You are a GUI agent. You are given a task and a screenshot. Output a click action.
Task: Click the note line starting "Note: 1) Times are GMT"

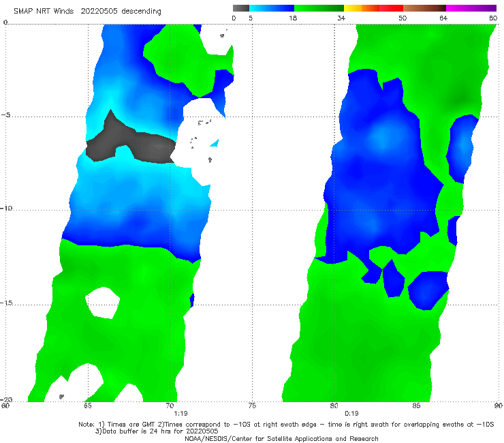coord(286,425)
